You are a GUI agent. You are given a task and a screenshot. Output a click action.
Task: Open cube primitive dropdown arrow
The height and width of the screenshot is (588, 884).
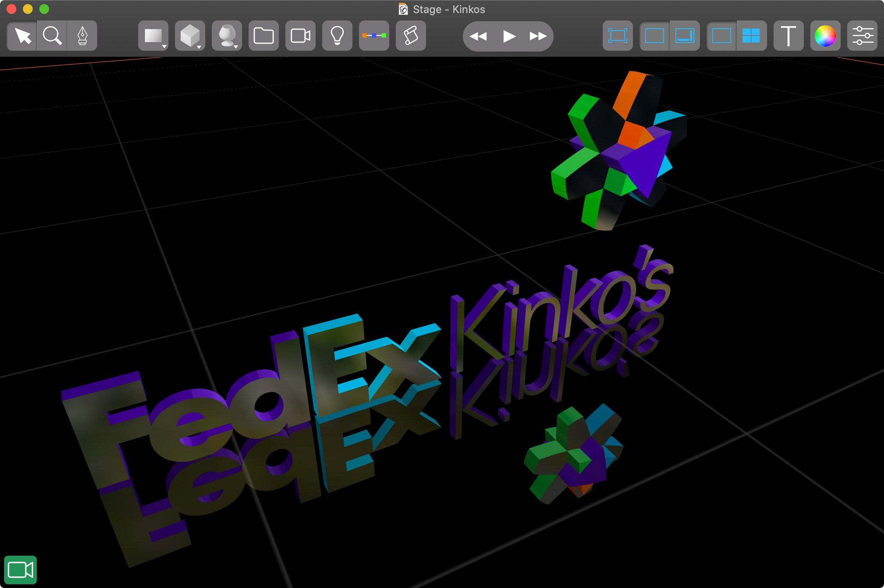coord(199,47)
